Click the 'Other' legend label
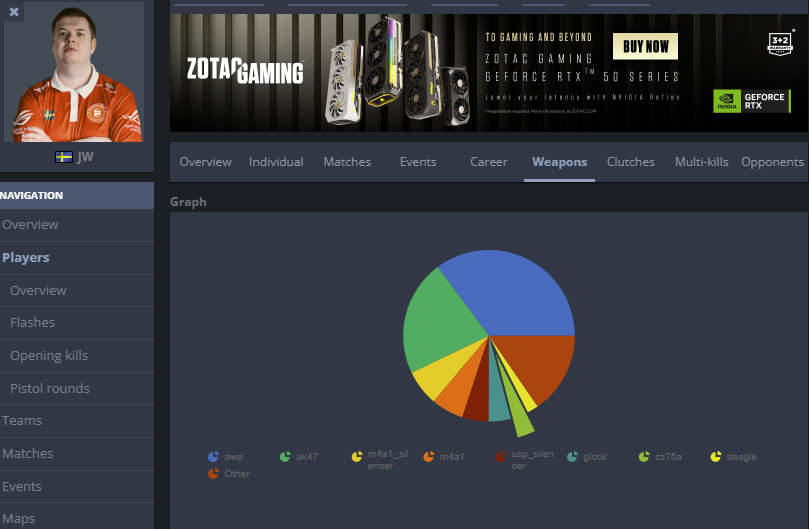The image size is (809, 529). coord(237,474)
